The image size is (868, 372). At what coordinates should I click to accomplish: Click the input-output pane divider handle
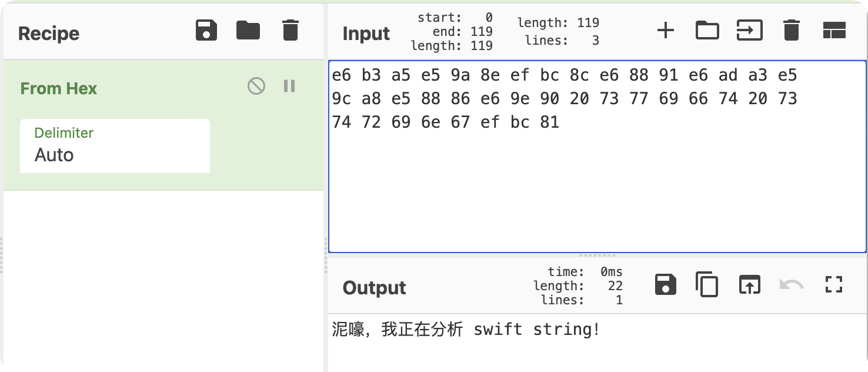597,256
